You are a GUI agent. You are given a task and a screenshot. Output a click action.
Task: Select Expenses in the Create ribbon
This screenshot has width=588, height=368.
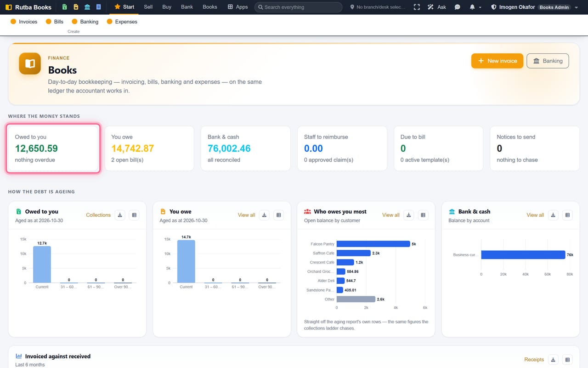click(122, 22)
